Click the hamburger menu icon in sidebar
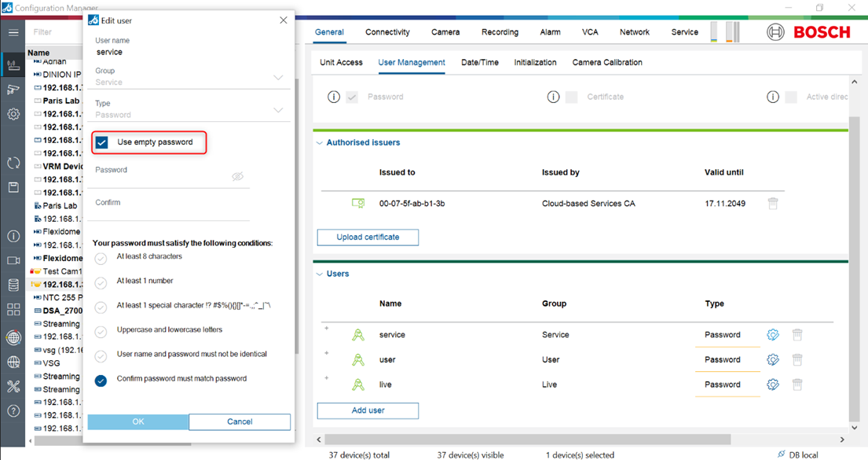This screenshot has width=868, height=460. [13, 32]
